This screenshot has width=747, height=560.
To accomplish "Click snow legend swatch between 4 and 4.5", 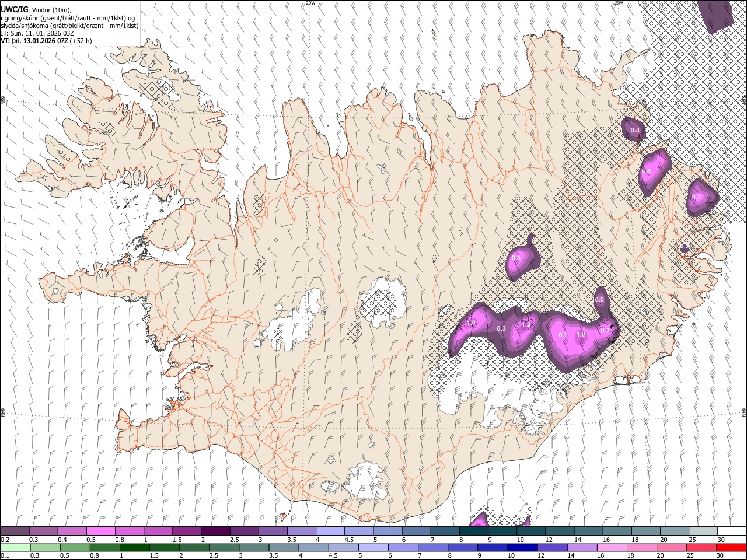I will (330, 531).
